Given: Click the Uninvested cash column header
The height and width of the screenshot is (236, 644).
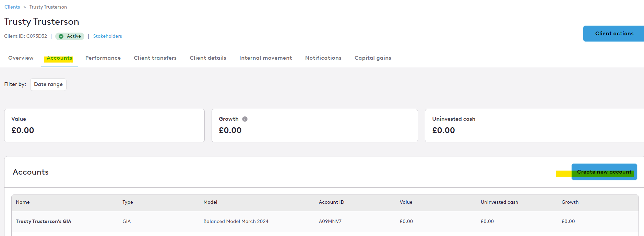Looking at the screenshot, I should click(x=499, y=202).
